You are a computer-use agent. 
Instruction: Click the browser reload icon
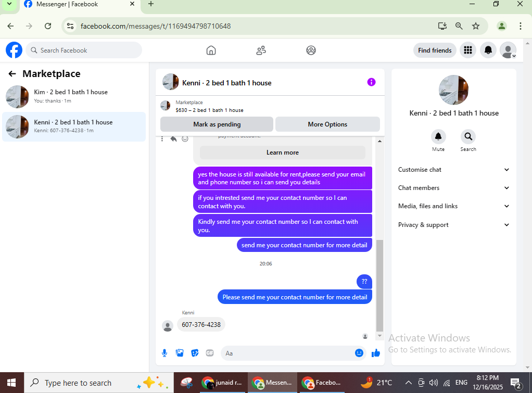click(48, 26)
